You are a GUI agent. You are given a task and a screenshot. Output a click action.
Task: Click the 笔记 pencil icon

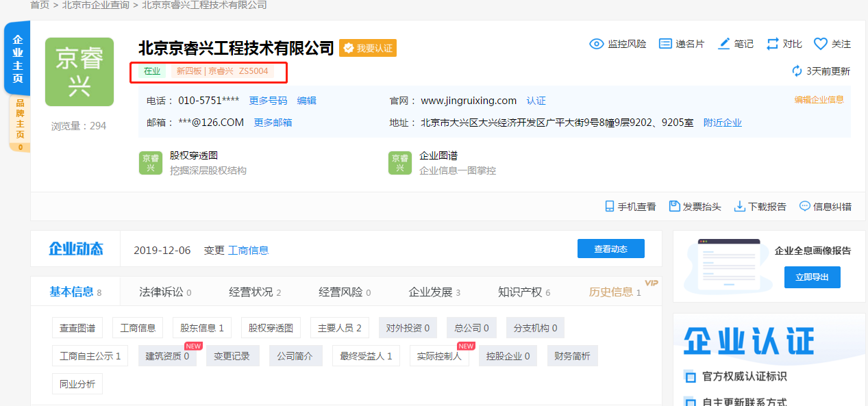pos(724,44)
